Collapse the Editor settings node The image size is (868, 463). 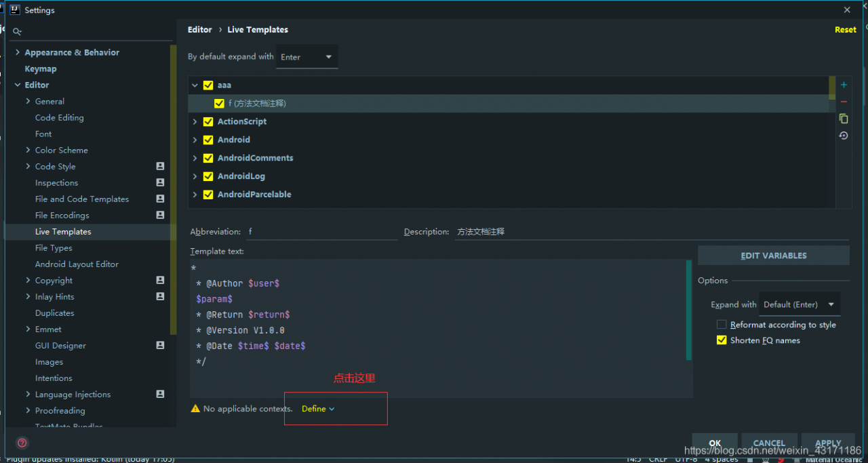pyautogui.click(x=18, y=85)
